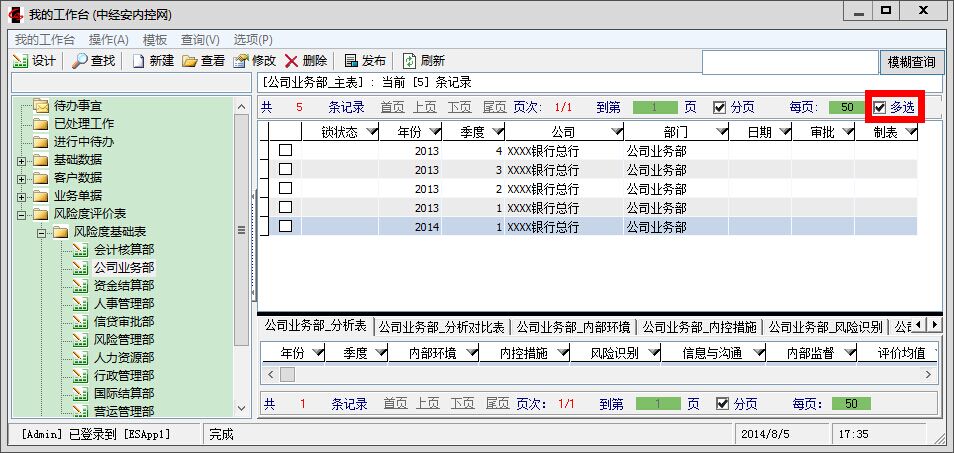
Task: Click the upper 下页 next page link
Action: 460,107
